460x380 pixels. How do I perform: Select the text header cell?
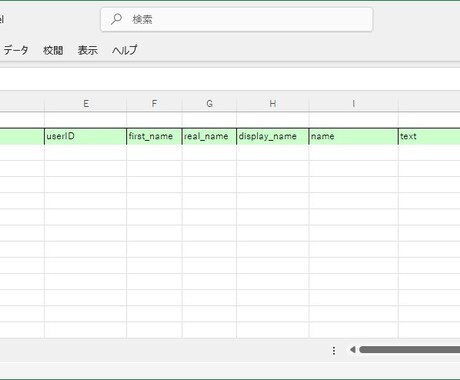pos(429,136)
